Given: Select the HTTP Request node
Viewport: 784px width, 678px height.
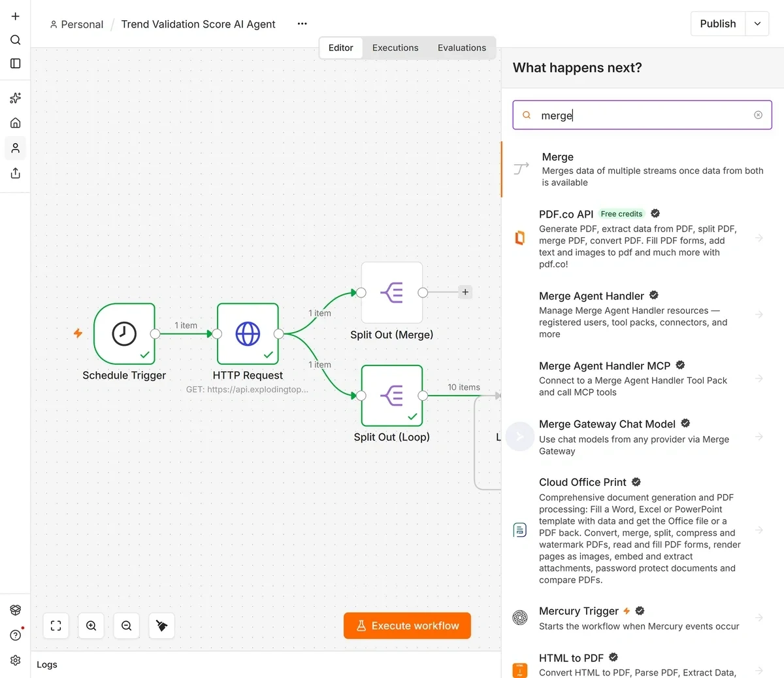Looking at the screenshot, I should (248, 333).
